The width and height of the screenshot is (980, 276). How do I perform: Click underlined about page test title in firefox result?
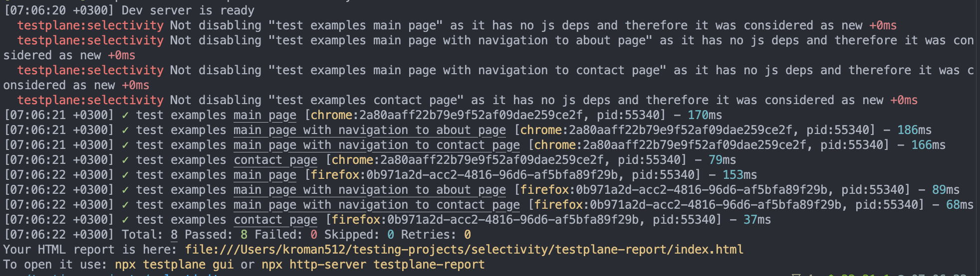[x=370, y=190]
